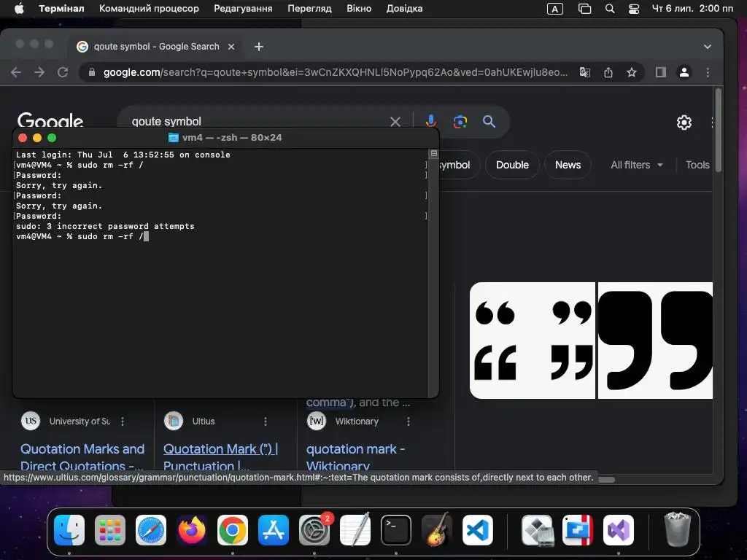Click the keyboard input source icon

click(x=554, y=9)
